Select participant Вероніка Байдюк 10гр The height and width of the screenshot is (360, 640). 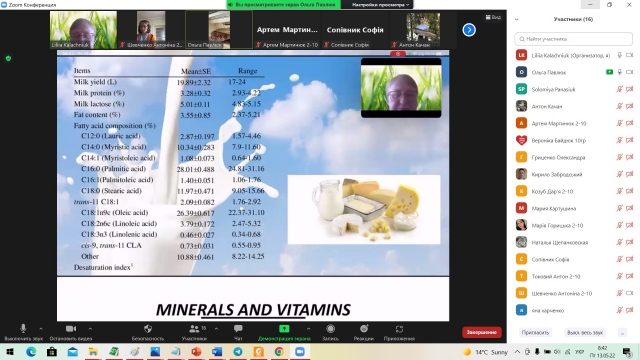(573, 140)
